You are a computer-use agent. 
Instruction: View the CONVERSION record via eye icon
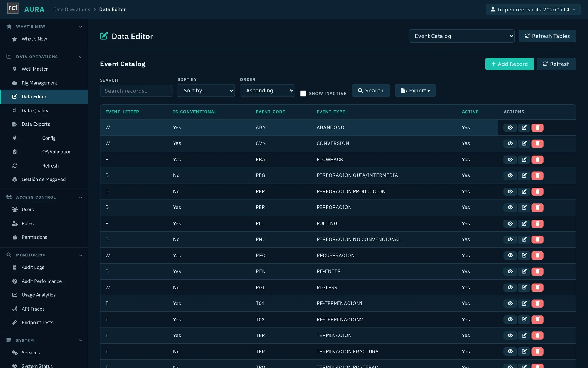coord(510,143)
